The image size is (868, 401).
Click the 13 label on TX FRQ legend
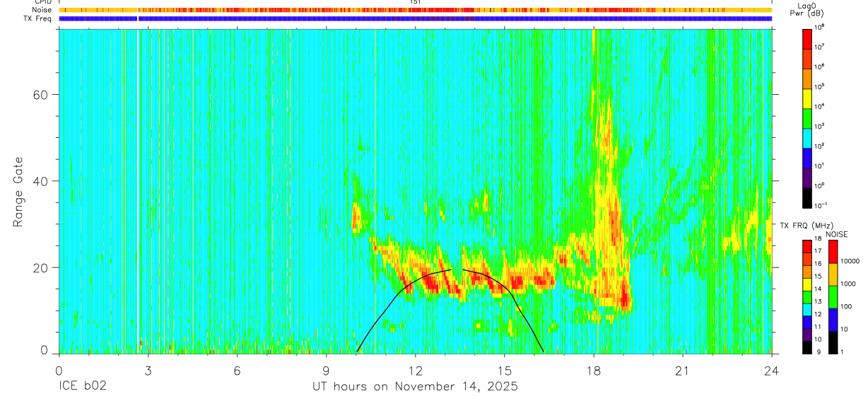819,301
